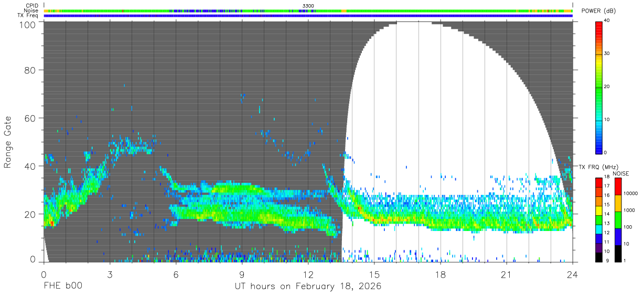The width and height of the screenshot is (644, 297).
Task: Click the "3" UT hour tick label
Action: point(110,274)
